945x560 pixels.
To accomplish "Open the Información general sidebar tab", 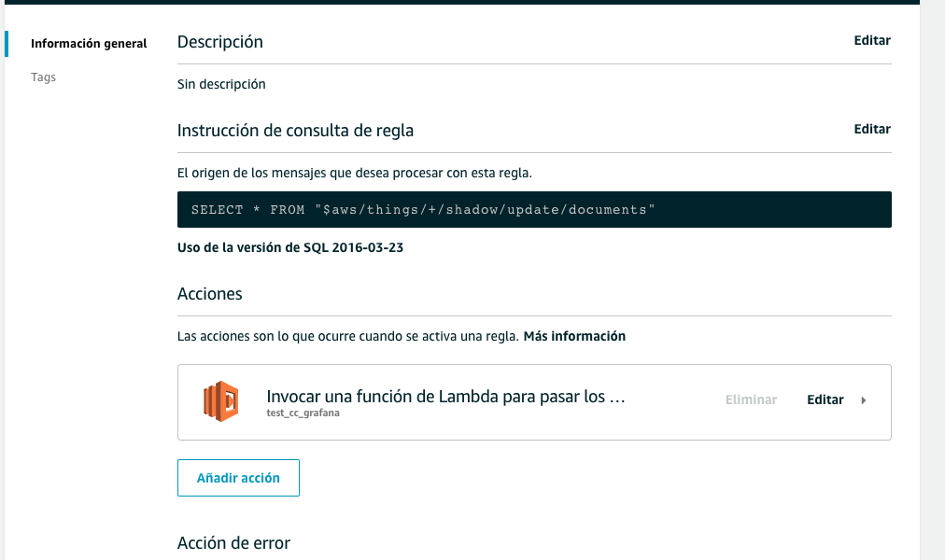I will click(89, 44).
